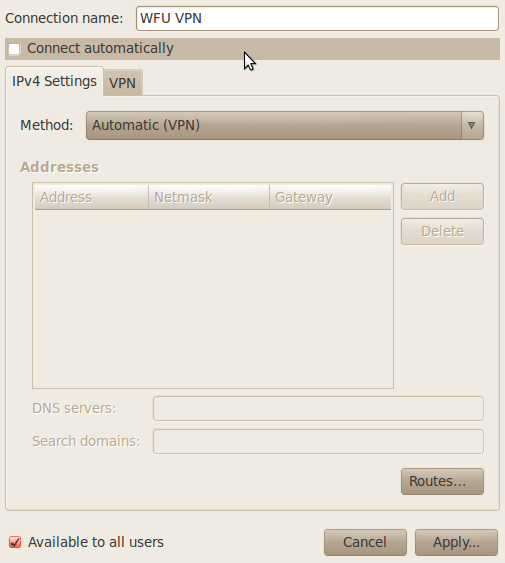Cancel the connection editing dialog
This screenshot has height=563, width=505.
click(365, 542)
